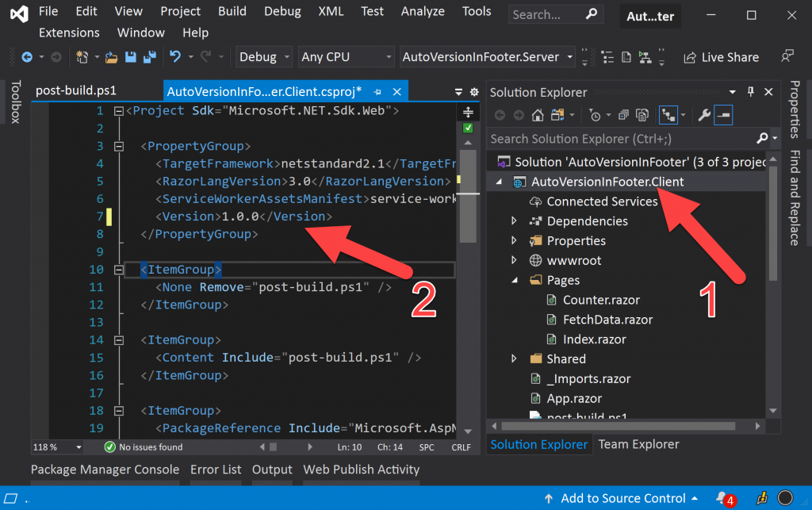Open the Error List tab
The image size is (812, 510).
click(216, 470)
